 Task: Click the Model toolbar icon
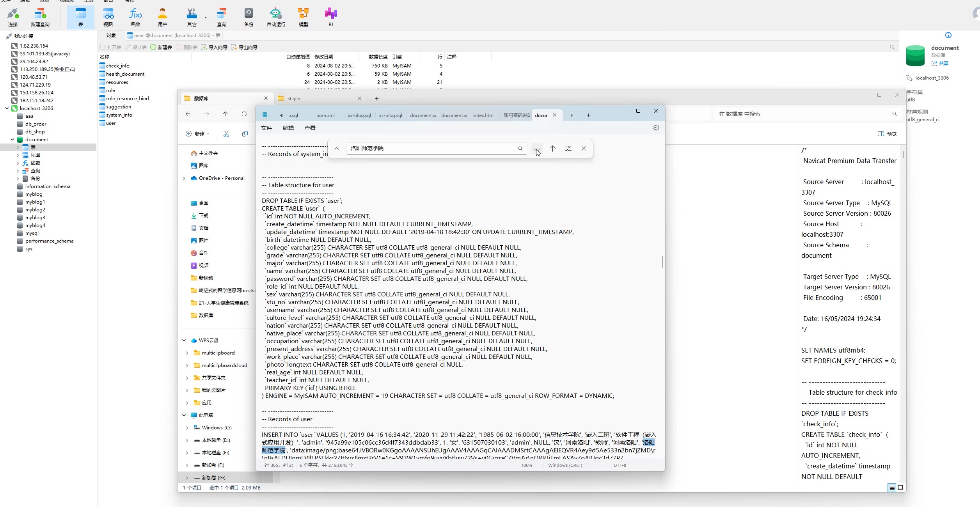pos(303,17)
